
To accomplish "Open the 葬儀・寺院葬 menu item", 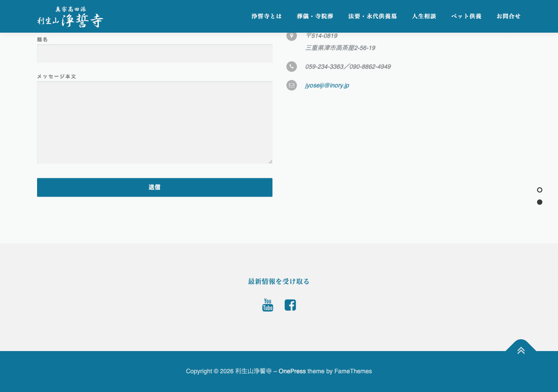I will pyautogui.click(x=315, y=16).
